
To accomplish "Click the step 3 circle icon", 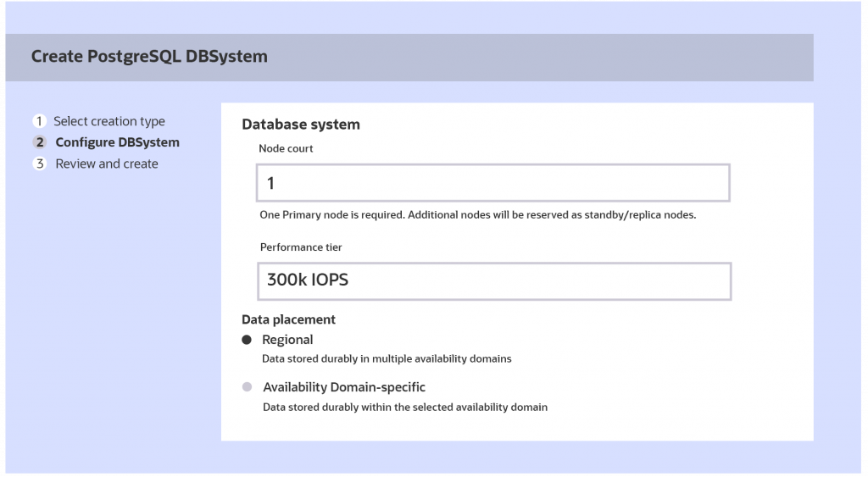I will 39,164.
